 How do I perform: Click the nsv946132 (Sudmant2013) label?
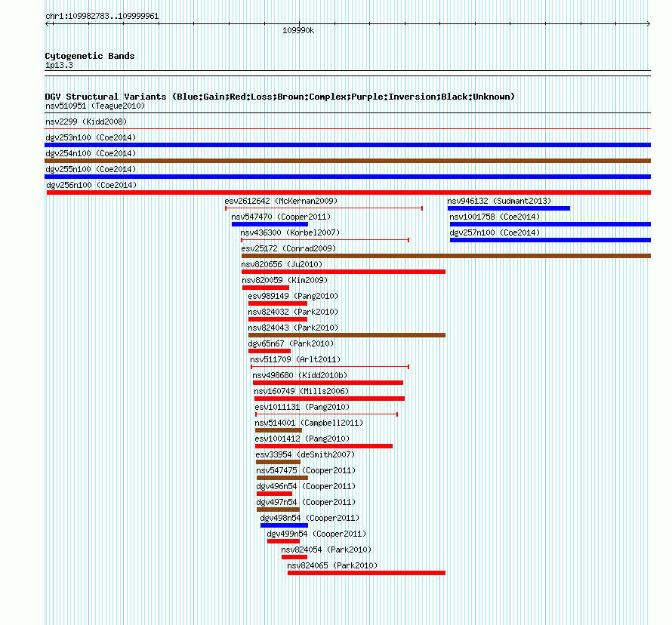click(499, 201)
